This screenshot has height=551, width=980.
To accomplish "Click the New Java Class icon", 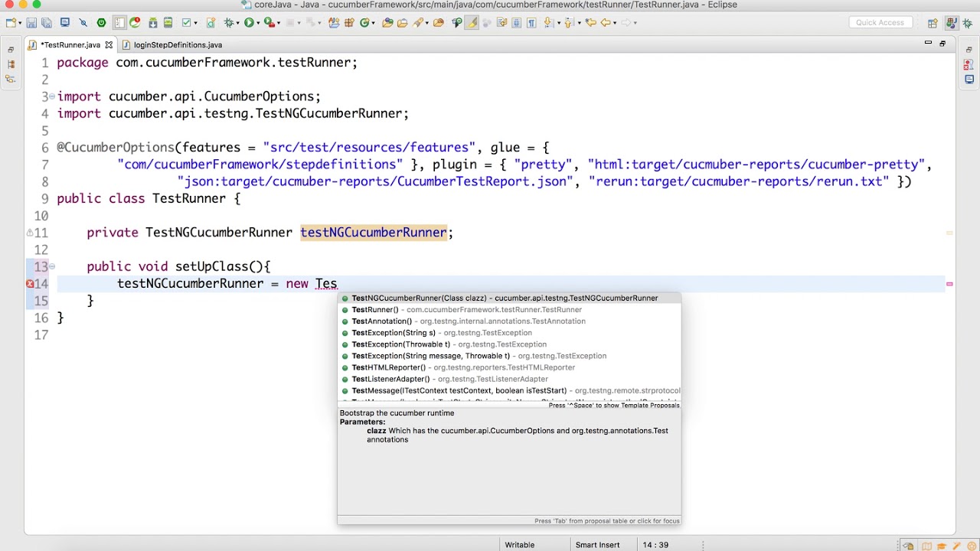I will (365, 23).
